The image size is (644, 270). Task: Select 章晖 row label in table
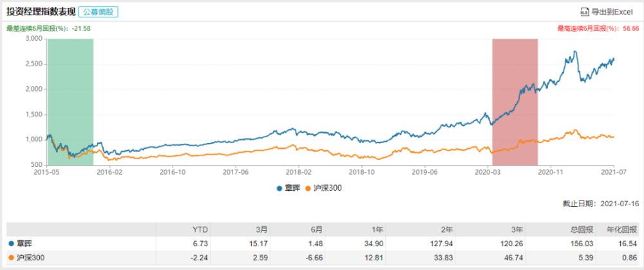pos(23,244)
